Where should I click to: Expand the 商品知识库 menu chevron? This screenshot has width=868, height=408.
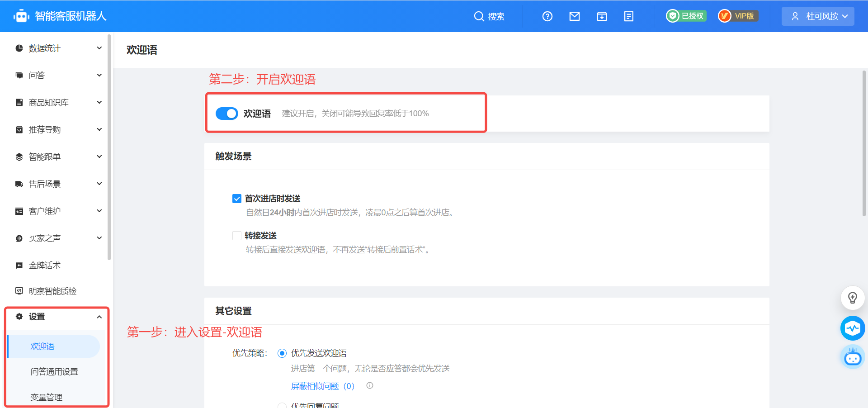click(x=99, y=102)
